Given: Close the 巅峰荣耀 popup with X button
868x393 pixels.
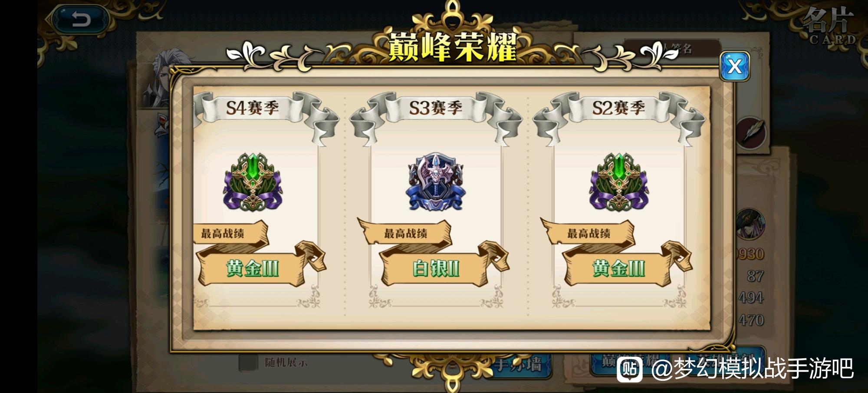Looking at the screenshot, I should pos(734,66).
